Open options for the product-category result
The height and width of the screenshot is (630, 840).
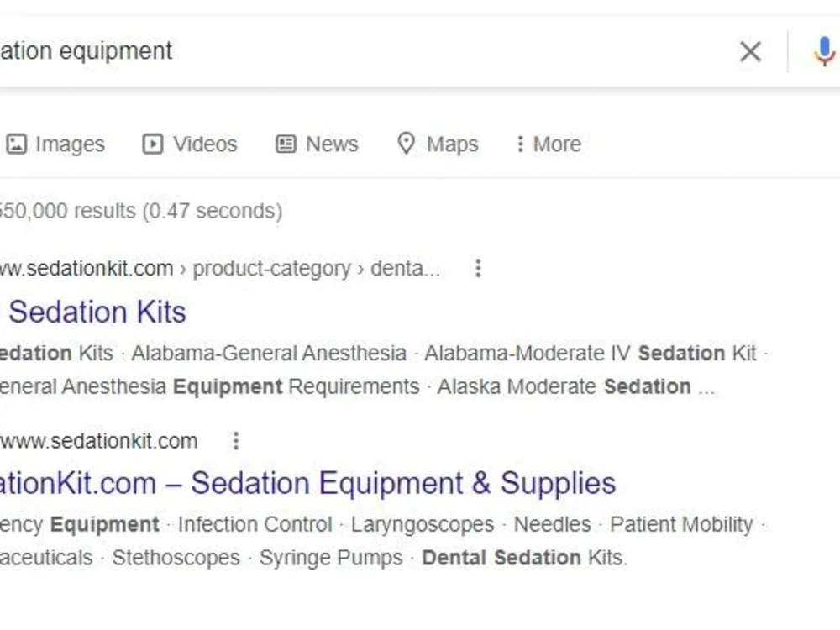pos(478,268)
